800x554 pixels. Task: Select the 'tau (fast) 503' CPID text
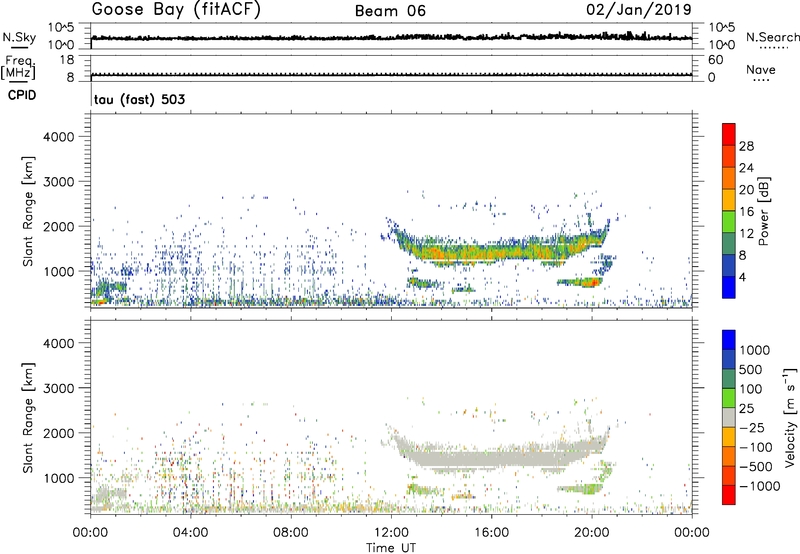pos(139,99)
